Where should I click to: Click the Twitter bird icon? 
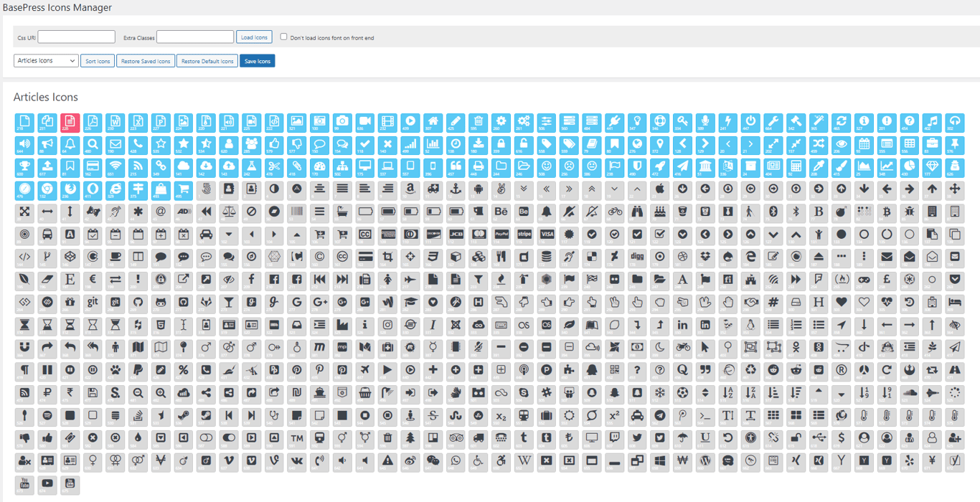pyautogui.click(x=637, y=437)
